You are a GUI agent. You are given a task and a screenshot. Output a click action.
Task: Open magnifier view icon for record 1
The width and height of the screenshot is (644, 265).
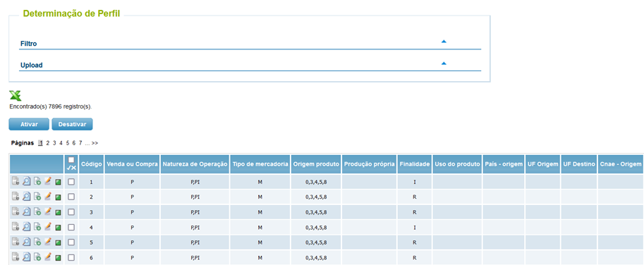(26, 182)
